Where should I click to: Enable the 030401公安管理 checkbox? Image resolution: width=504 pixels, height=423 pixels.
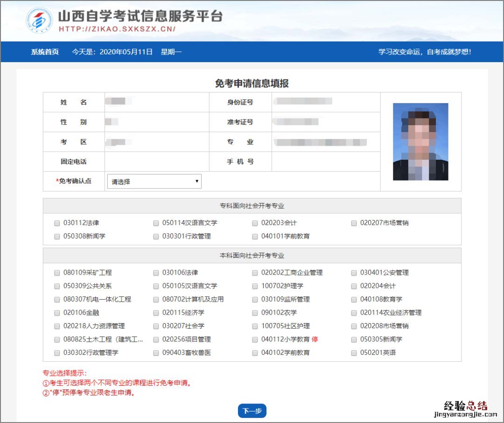(354, 273)
